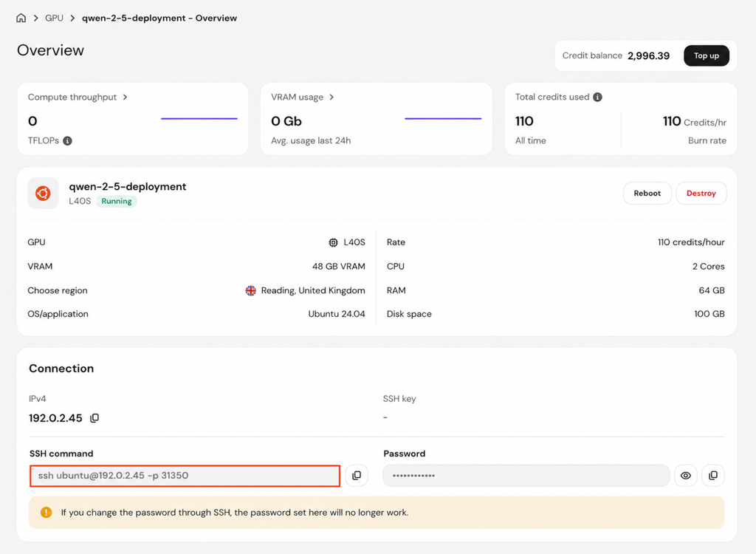Click the Credit balance value 2,996.39
The height and width of the screenshot is (554, 756).
[x=648, y=56]
